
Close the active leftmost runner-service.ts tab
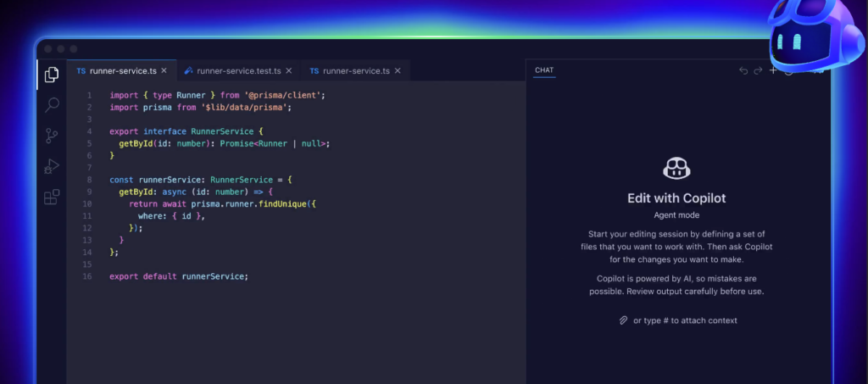[x=164, y=71]
